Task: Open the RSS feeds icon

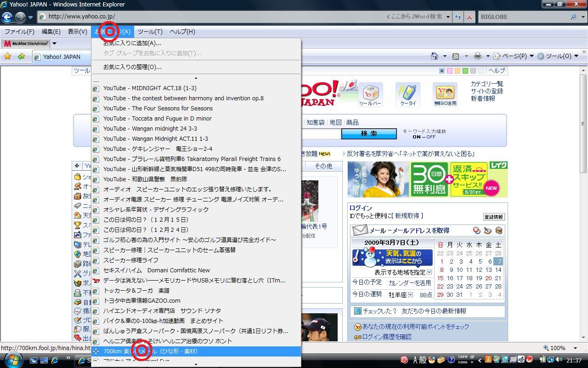Action: click(x=456, y=56)
